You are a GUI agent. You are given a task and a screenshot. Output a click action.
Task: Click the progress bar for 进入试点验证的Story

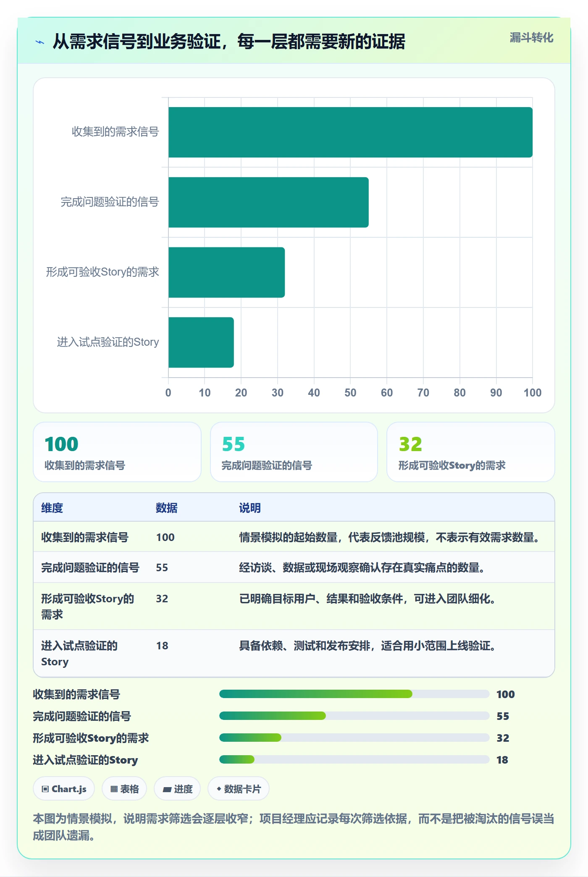[x=354, y=759]
